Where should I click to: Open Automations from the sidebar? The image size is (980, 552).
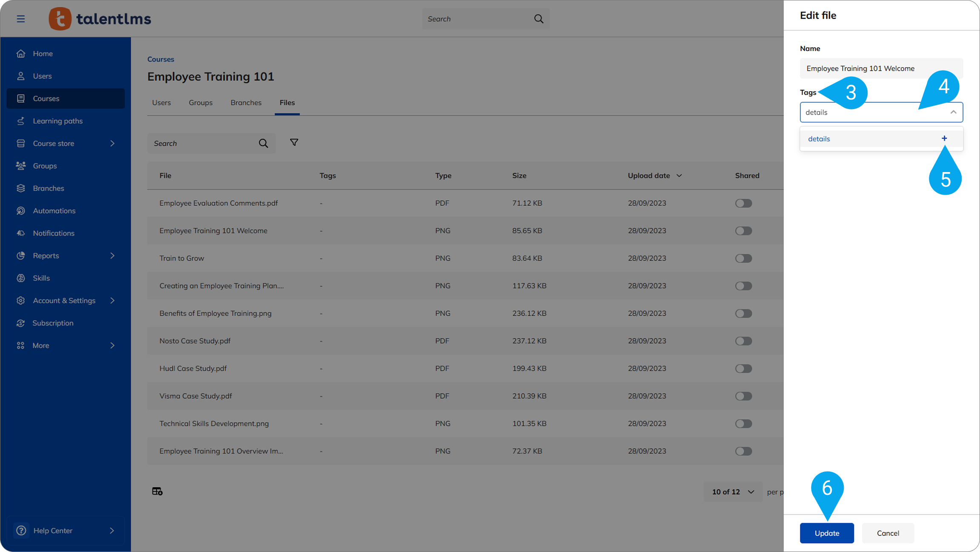click(54, 211)
